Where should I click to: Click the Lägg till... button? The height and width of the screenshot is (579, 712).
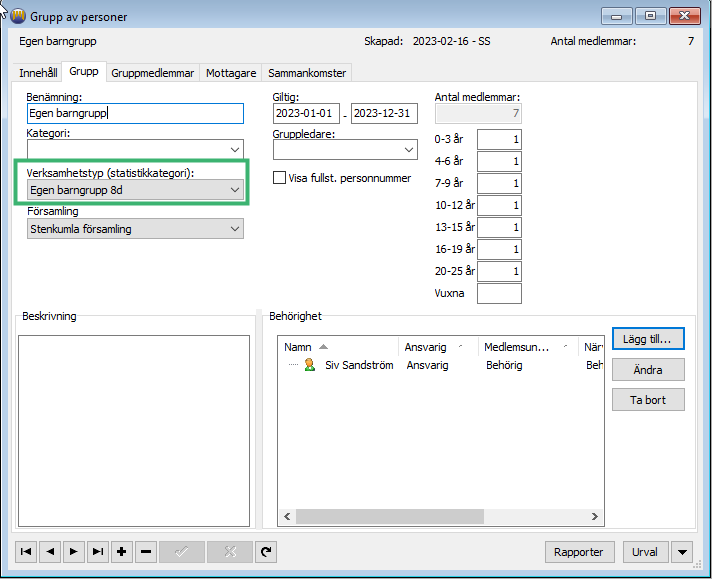(x=648, y=340)
